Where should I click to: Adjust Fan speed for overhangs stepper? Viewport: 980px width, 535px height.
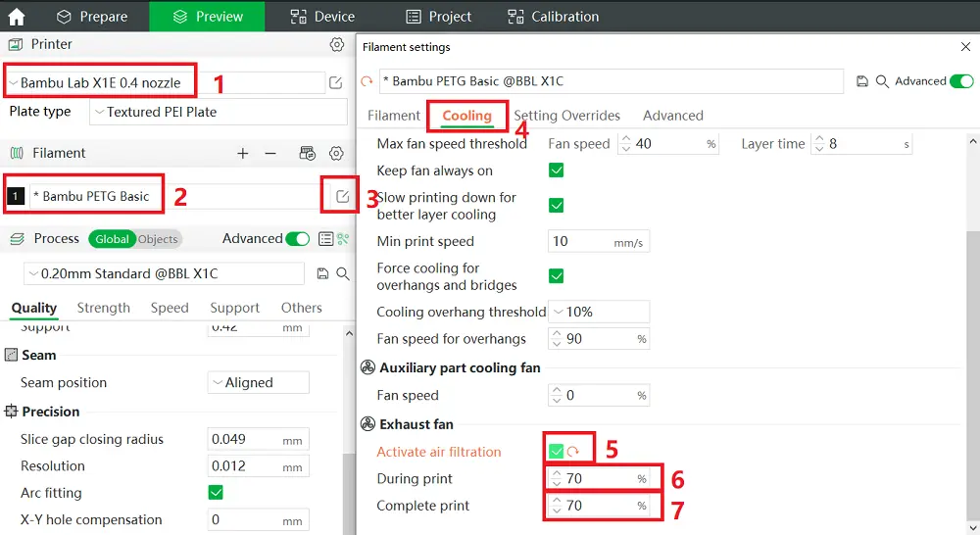coord(557,339)
